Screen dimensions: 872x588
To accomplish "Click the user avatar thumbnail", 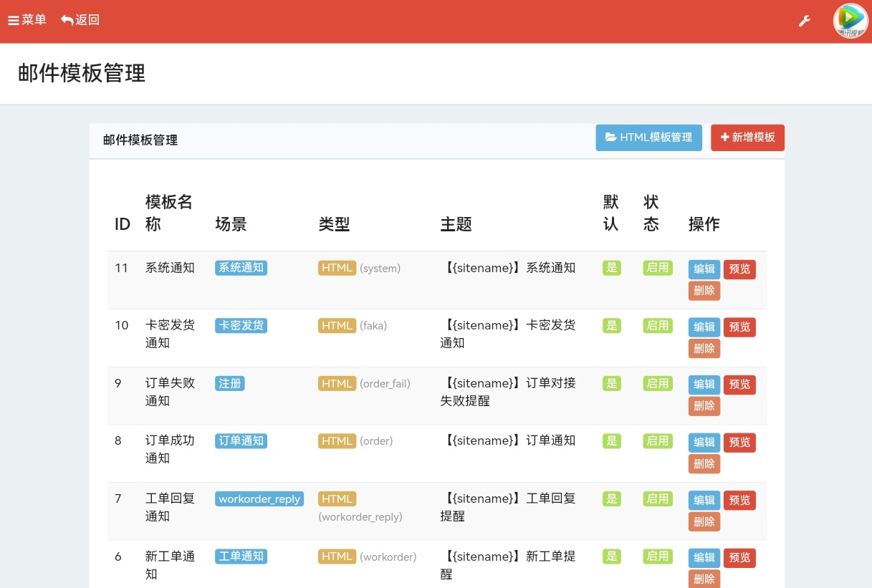I will [x=850, y=21].
